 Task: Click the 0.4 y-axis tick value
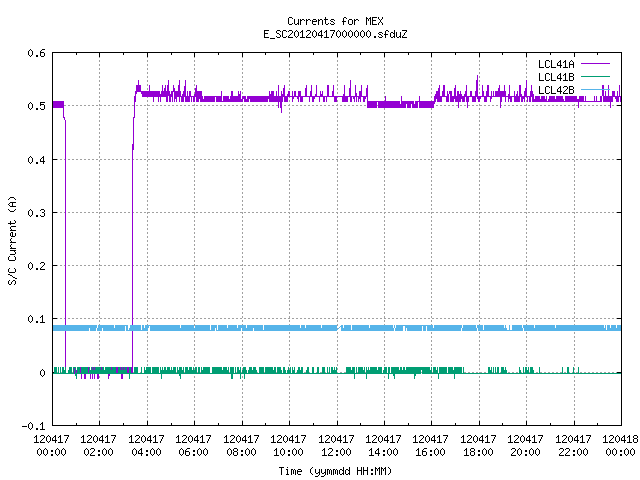click(36, 160)
